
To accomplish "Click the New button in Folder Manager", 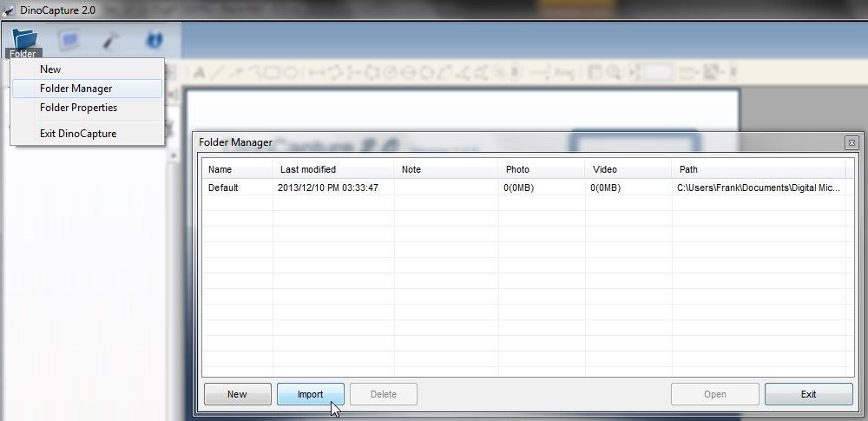I will [237, 394].
